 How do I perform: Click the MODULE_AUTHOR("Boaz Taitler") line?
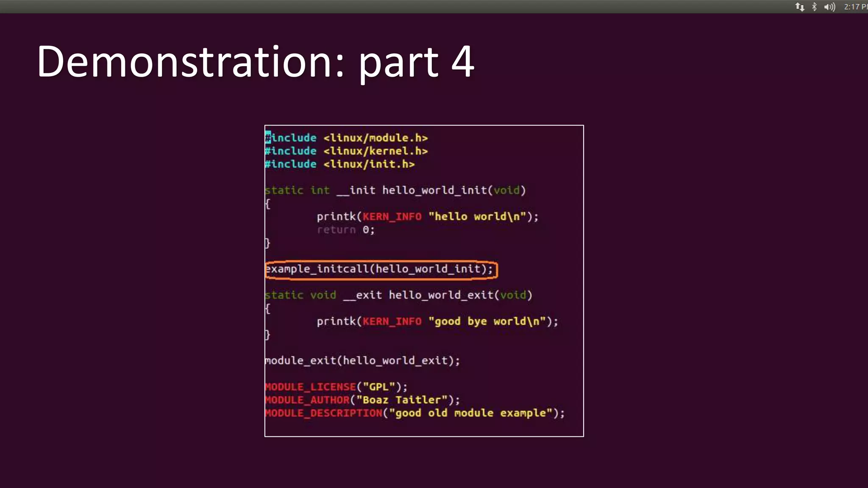coord(362,400)
